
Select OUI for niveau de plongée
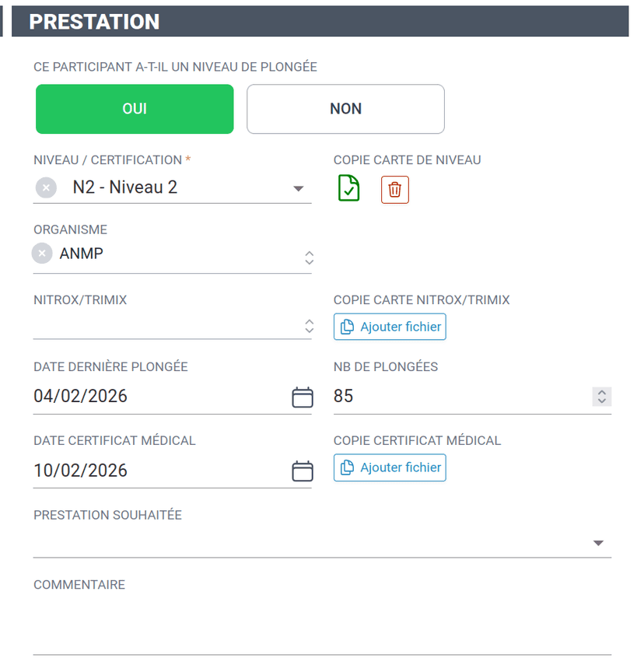135,109
